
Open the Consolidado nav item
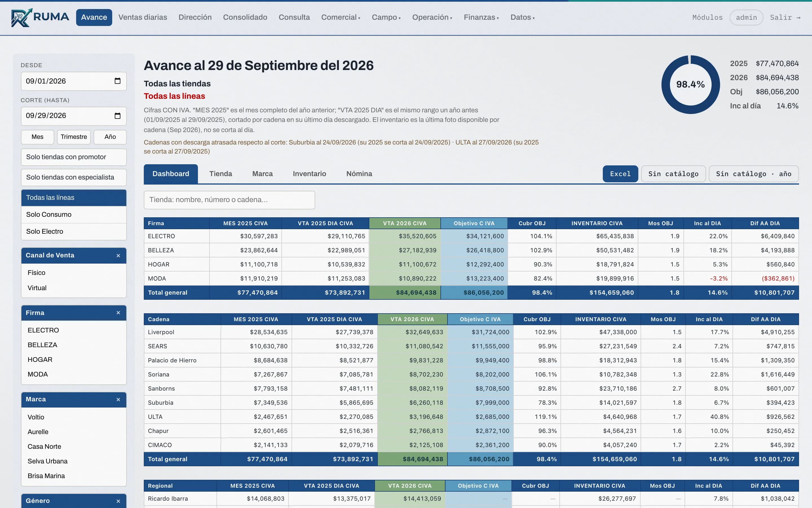[x=245, y=17]
